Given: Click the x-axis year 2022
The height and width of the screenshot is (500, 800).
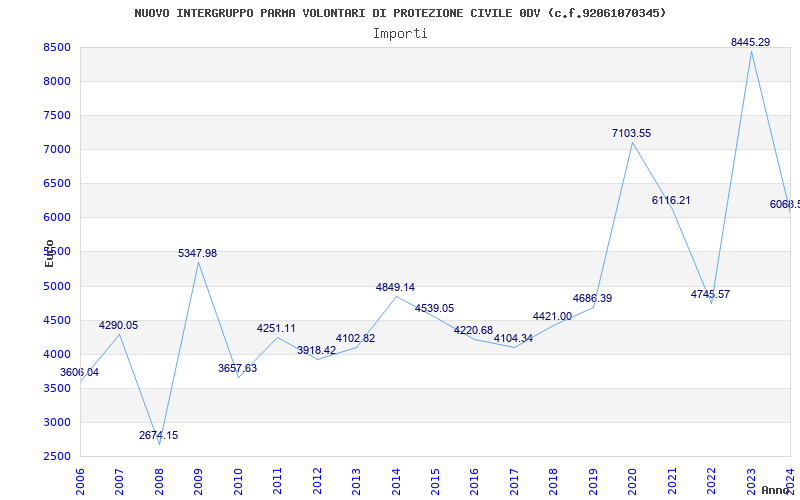Looking at the screenshot, I should [x=711, y=481].
